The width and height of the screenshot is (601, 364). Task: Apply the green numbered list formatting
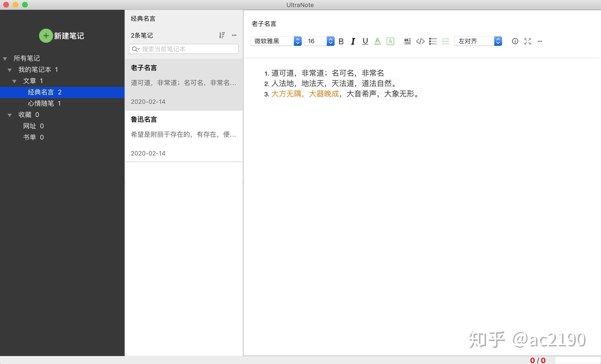446,41
